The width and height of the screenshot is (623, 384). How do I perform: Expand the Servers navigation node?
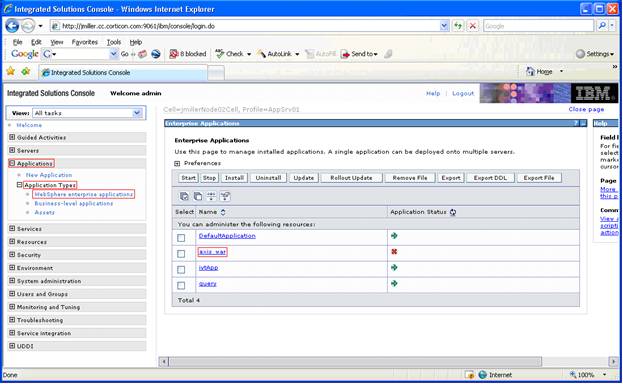[12, 150]
